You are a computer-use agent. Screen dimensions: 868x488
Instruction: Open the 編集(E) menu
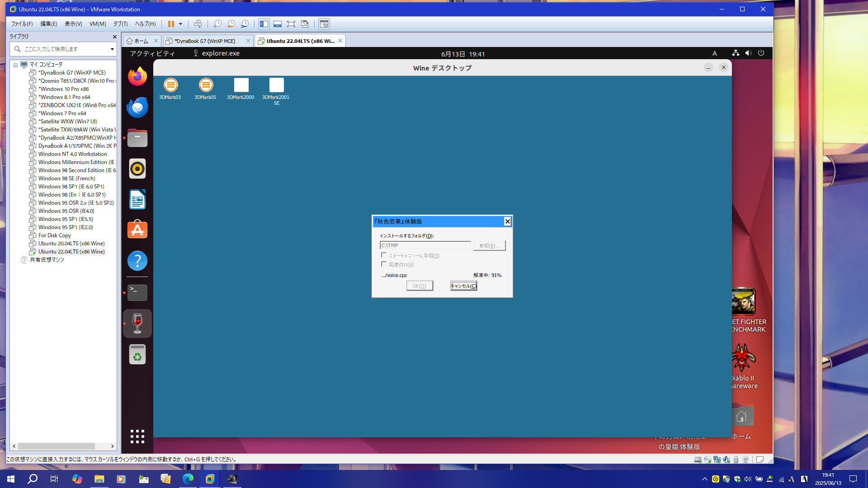[49, 24]
